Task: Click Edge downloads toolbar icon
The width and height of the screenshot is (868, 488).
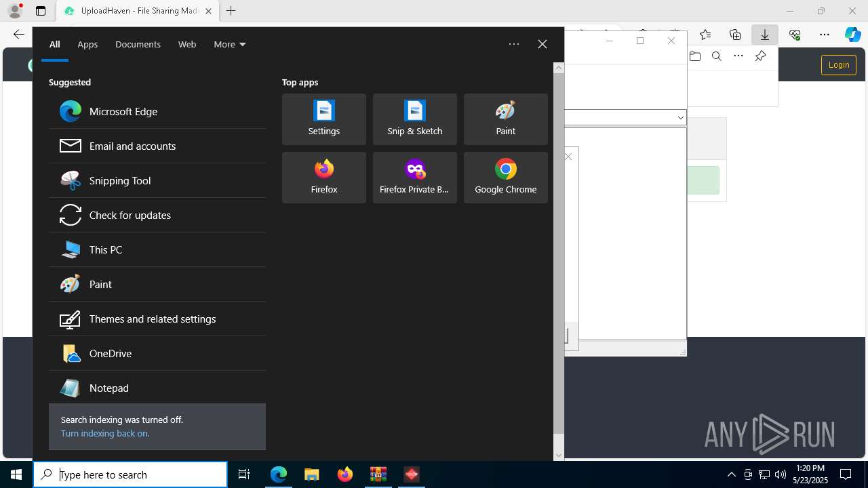Action: point(765,35)
